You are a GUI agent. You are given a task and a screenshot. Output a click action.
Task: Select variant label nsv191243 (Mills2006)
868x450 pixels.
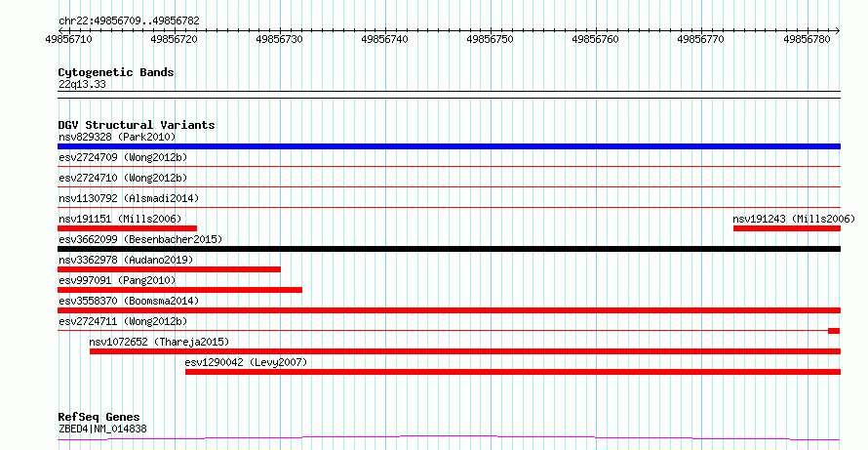(794, 219)
